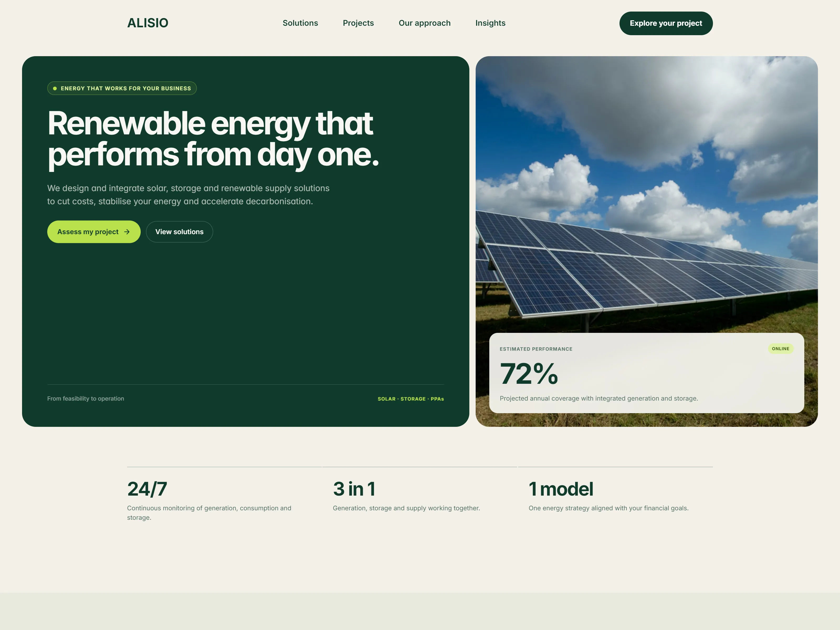This screenshot has width=840, height=630.
Task: Click the One energy strategy description
Action: 608,508
